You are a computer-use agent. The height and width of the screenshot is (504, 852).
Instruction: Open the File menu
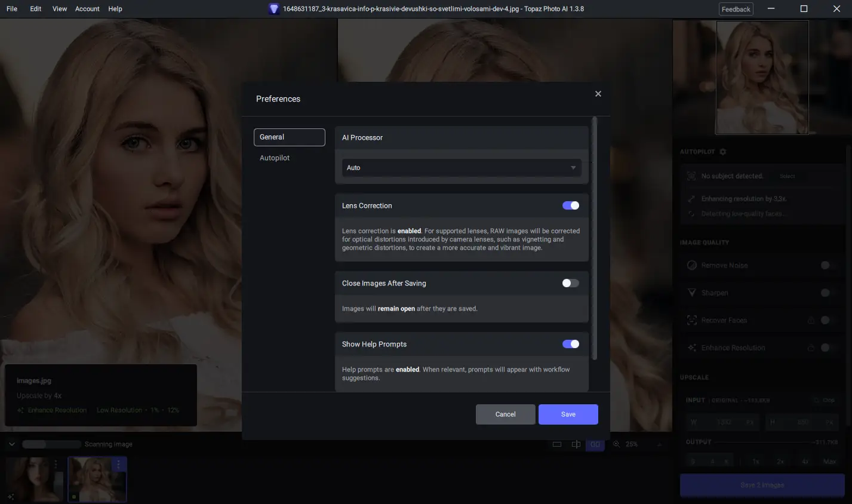[12, 9]
